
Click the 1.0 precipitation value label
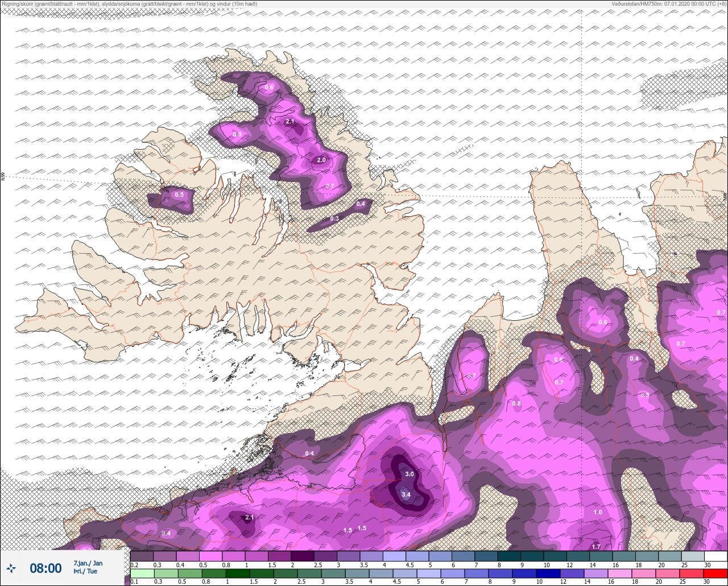[x=598, y=513]
